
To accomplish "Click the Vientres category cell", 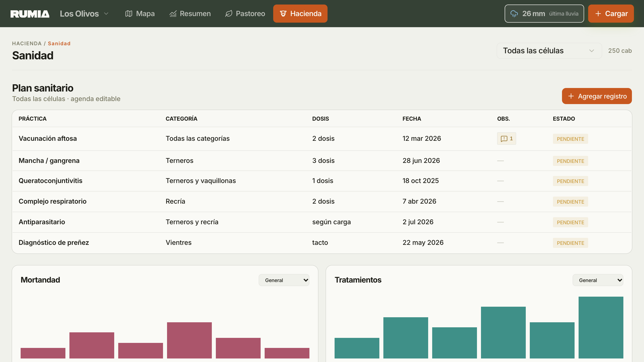I will (179, 243).
